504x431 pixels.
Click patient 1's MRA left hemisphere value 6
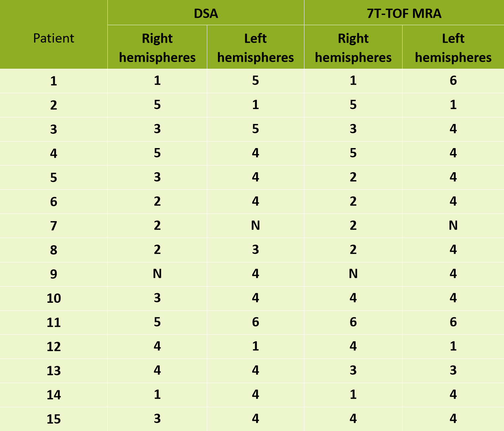point(453,81)
